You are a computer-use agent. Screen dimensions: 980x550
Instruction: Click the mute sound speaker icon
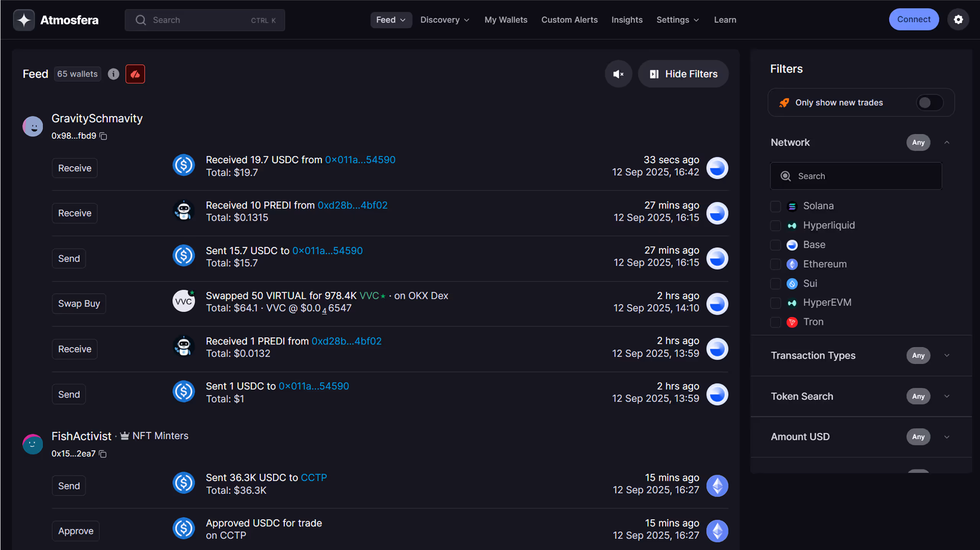(618, 74)
